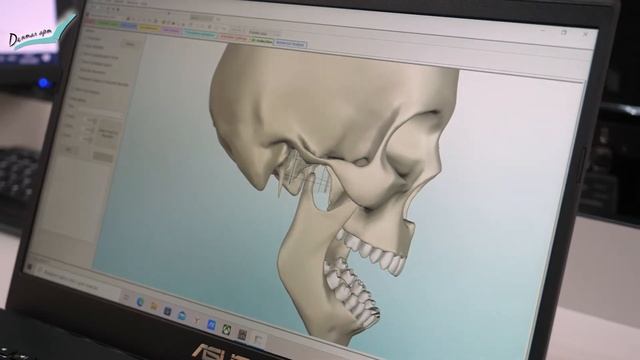Switch to the green tab next to the pink one
Viewport: 640px width, 360px height.
[108, 23]
